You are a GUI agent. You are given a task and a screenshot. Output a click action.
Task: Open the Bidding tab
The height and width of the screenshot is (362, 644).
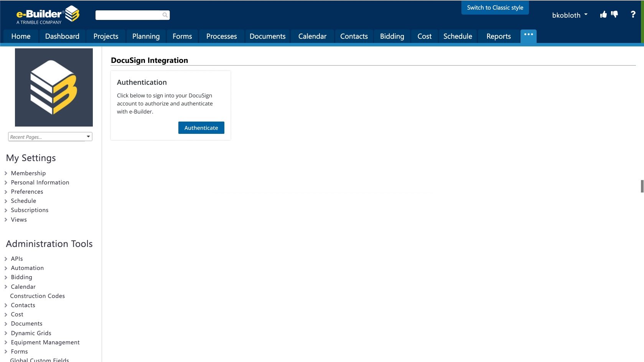(392, 36)
